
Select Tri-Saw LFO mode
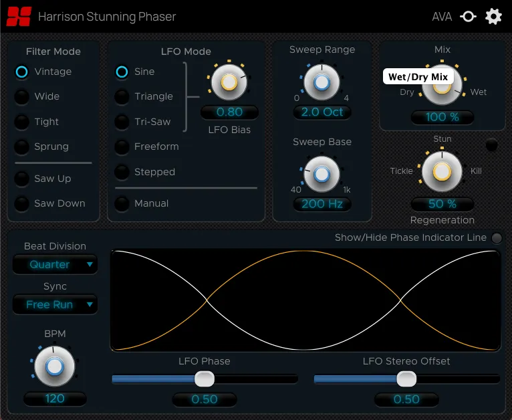(x=122, y=122)
